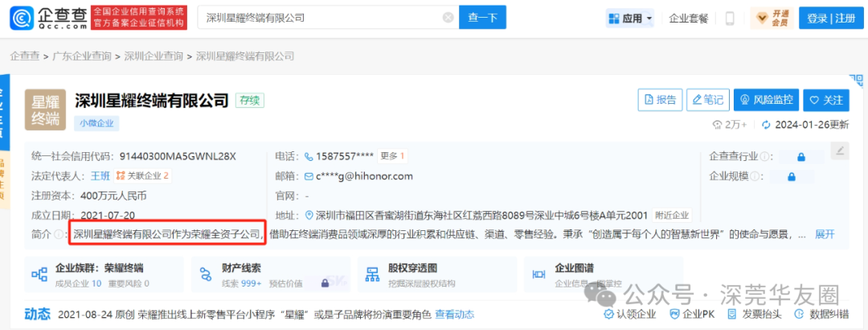Open the 应用 dropdown menu

[x=630, y=19]
